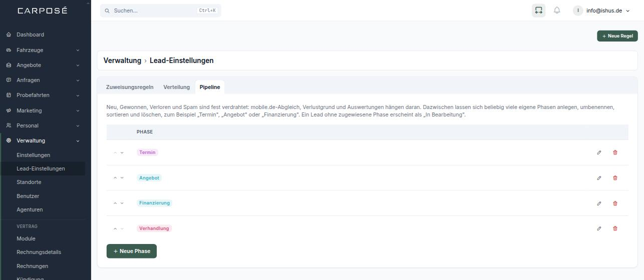Image resolution: width=644 pixels, height=280 pixels.
Task: Click the Neue Phase button
Action: (x=132, y=251)
